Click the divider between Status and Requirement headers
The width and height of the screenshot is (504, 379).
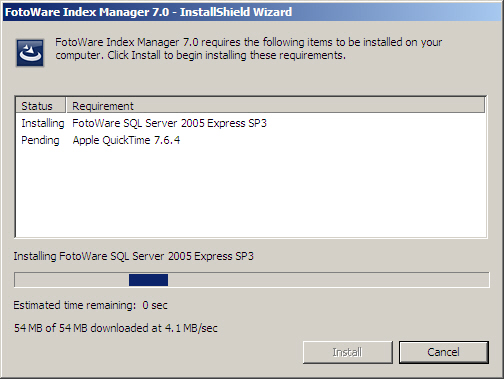coord(66,106)
